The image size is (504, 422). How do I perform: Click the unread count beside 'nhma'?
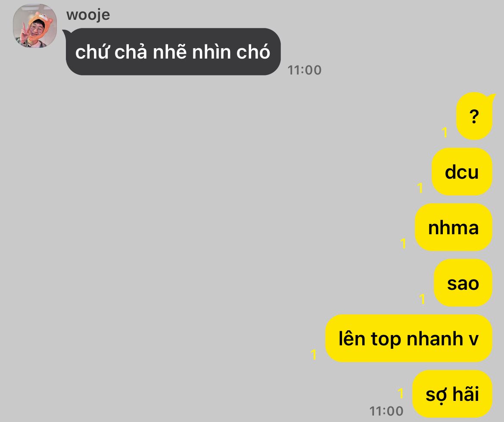(x=403, y=244)
